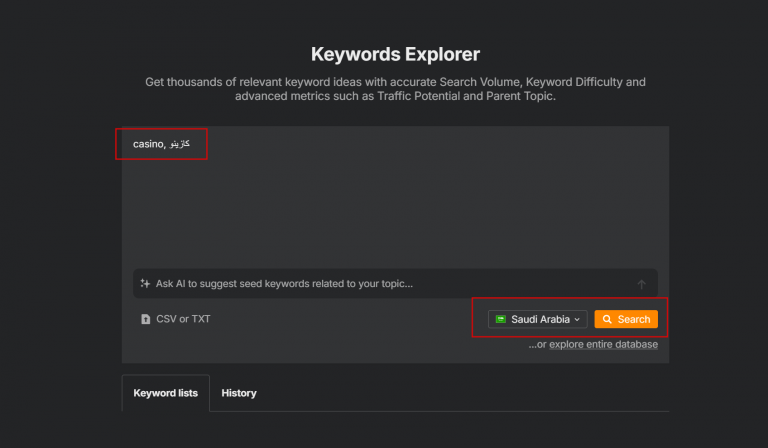Click the chevron next to Saudi Arabia
The height and width of the screenshot is (448, 768).
point(577,319)
